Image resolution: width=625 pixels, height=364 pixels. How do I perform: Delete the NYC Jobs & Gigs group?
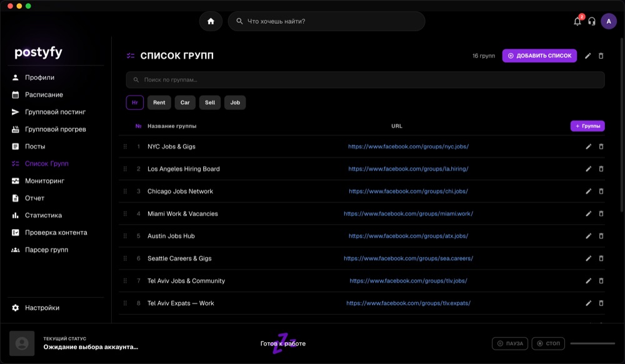click(601, 147)
